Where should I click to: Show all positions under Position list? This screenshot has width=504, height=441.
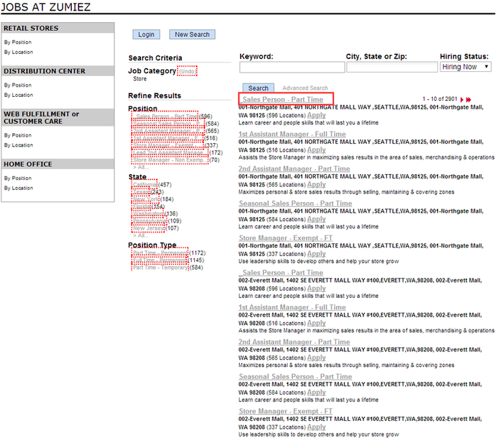point(141,167)
